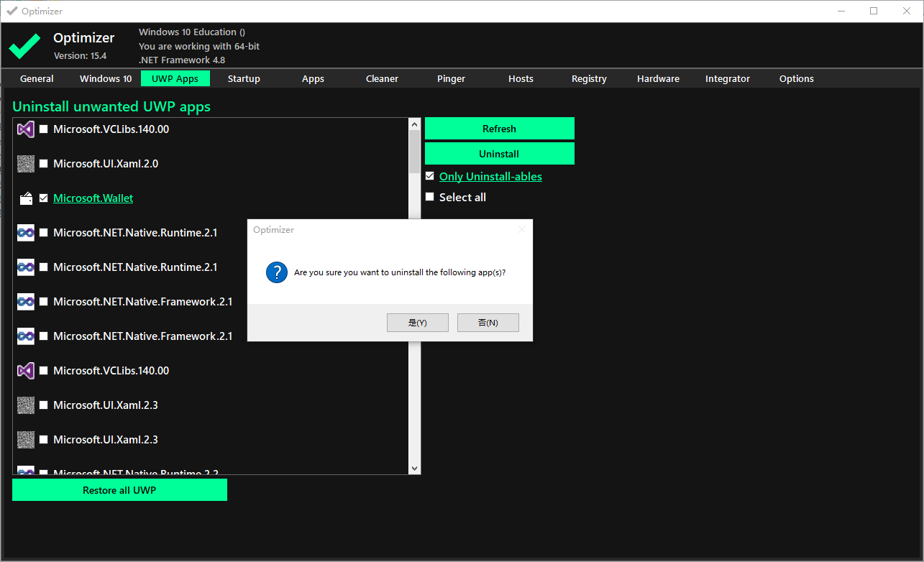Open the Registry tab
Image resolution: width=924 pixels, height=562 pixels.
(x=589, y=78)
